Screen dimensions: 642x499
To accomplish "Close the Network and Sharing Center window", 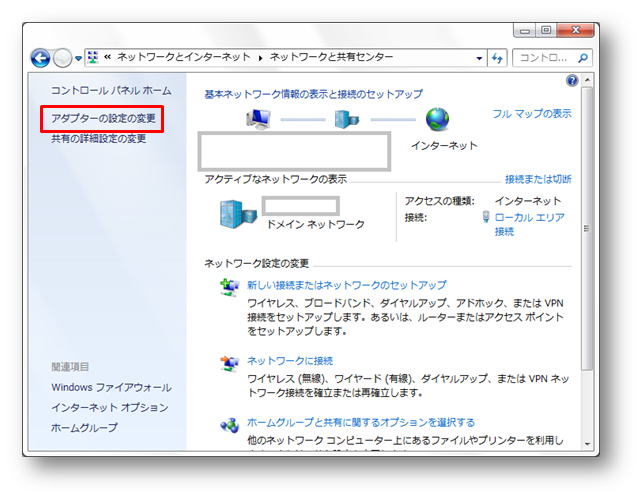I will (575, 31).
